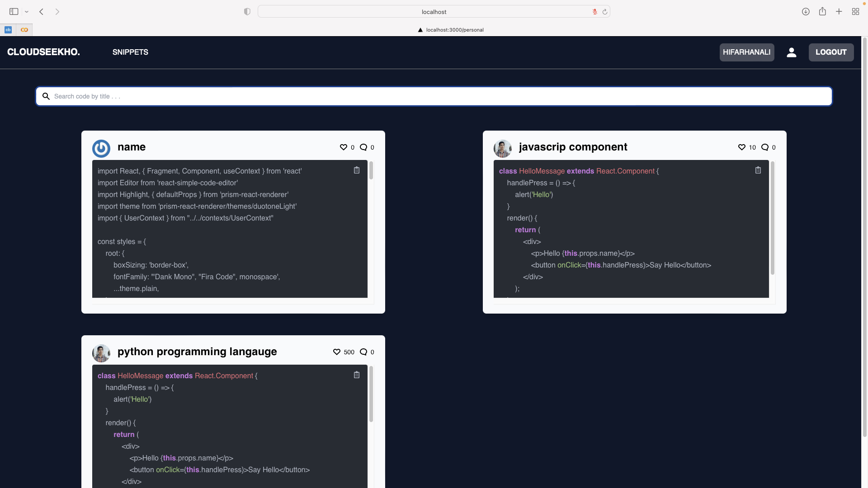Screen dimensions: 868x488
Task: Open comments on python programming snippet
Action: tap(363, 352)
